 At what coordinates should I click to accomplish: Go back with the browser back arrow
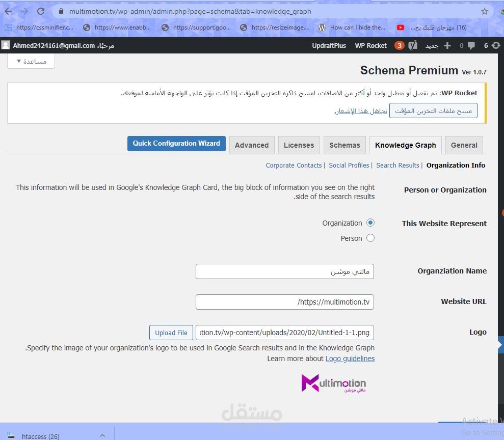click(8, 11)
